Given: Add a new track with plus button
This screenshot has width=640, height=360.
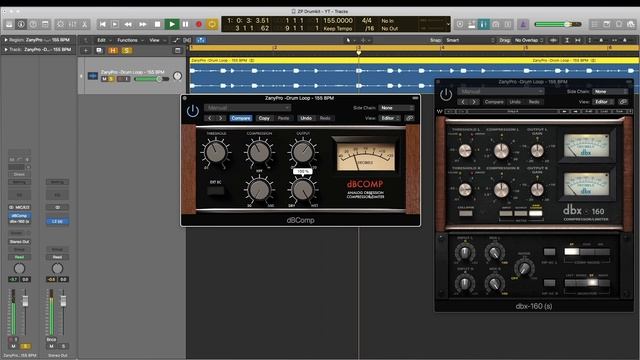Looking at the screenshot, I should (x=86, y=51).
